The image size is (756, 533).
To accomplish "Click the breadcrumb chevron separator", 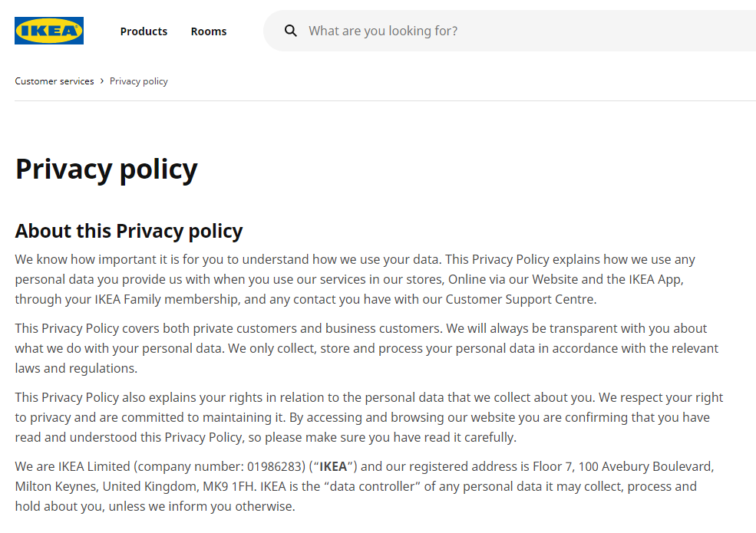I will point(101,81).
